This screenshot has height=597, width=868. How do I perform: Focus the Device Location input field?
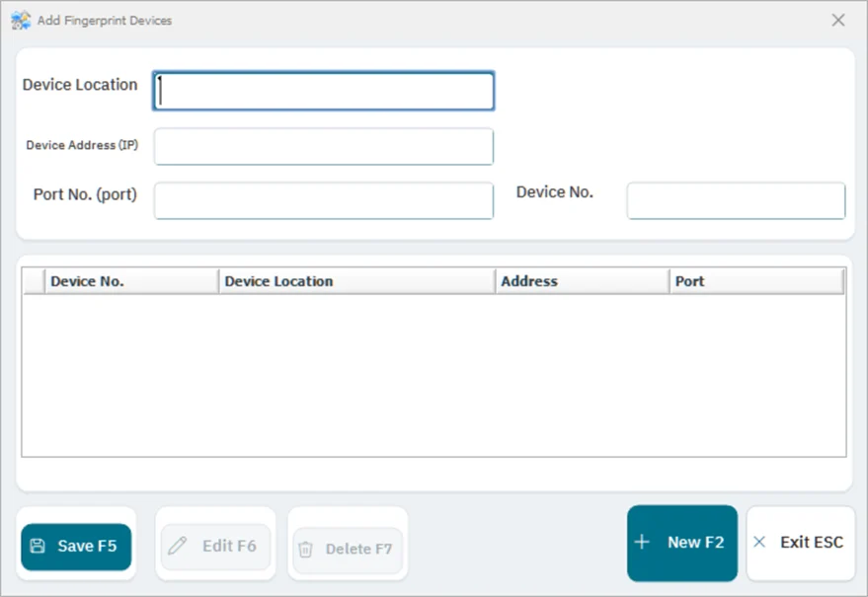click(x=323, y=91)
